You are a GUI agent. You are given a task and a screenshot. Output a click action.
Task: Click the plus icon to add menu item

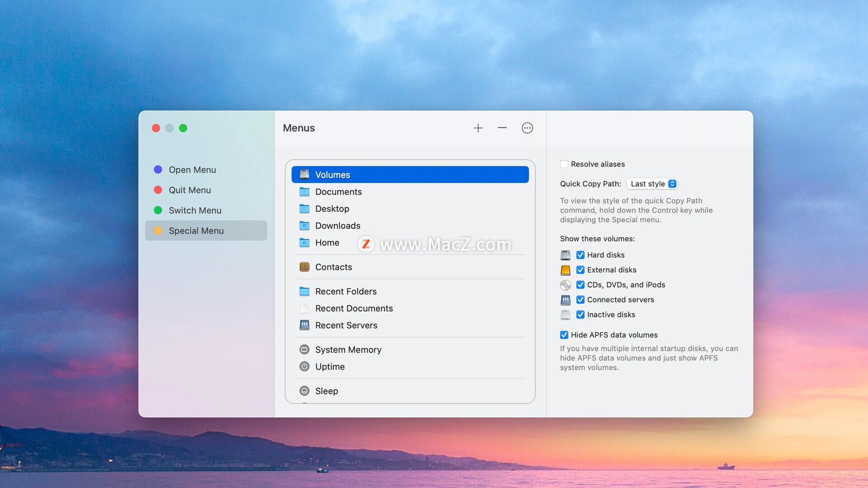point(478,128)
